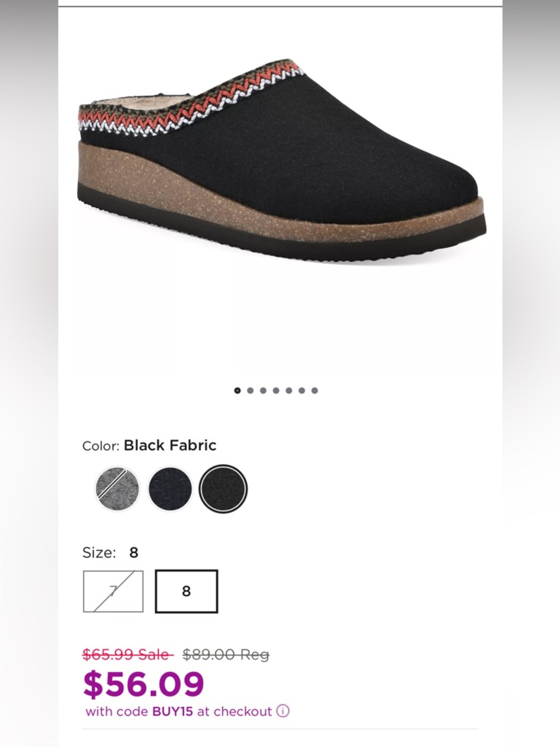
Task: Tap the Size: 8 label
Action: pos(110,553)
